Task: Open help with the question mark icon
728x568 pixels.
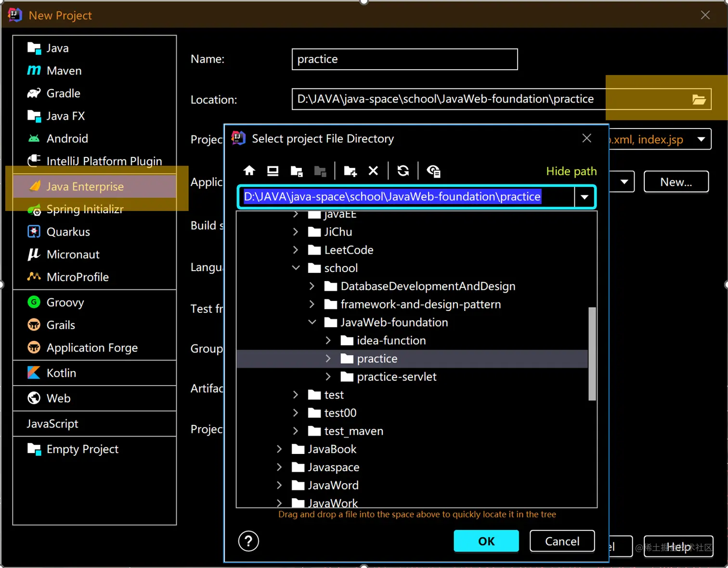Action: [x=248, y=541]
